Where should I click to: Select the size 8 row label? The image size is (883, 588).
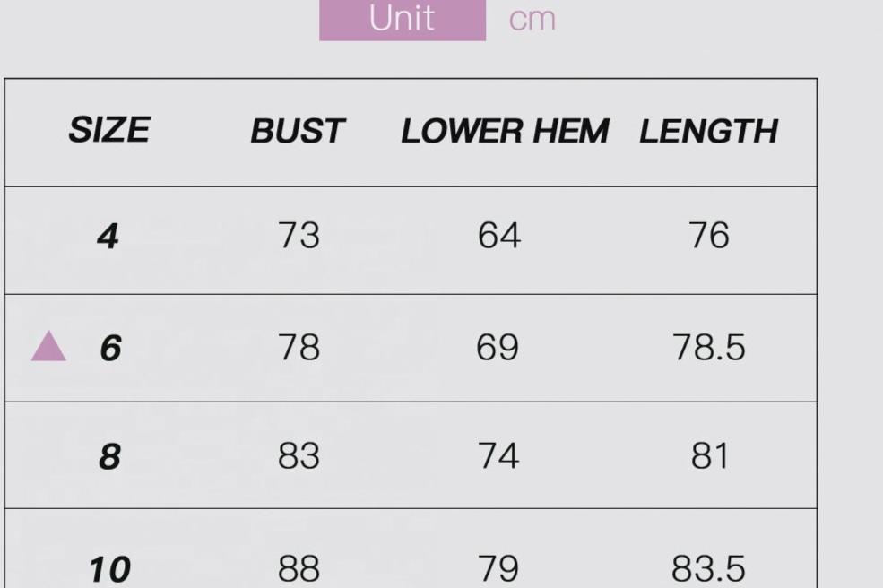tap(108, 457)
